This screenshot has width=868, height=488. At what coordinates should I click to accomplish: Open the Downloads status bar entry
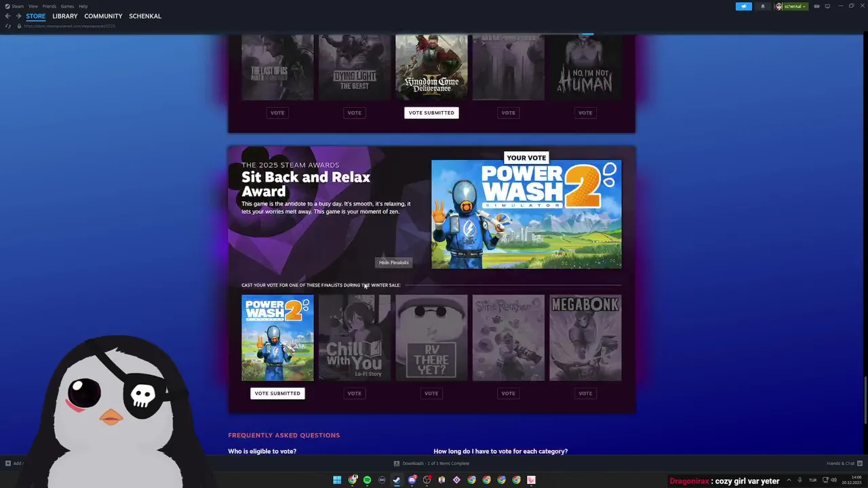tap(431, 464)
